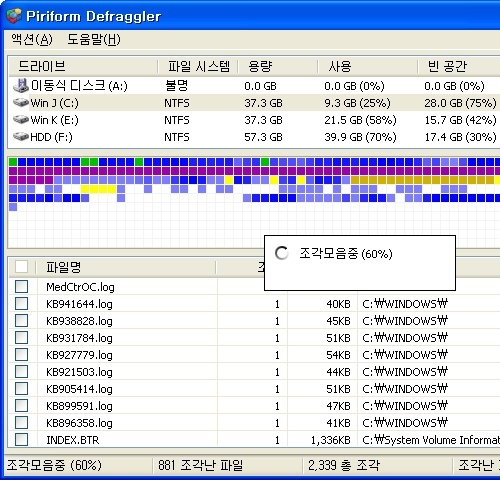The height and width of the screenshot is (480, 500).
Task: Click the first green block in the drive map
Action: (13, 162)
